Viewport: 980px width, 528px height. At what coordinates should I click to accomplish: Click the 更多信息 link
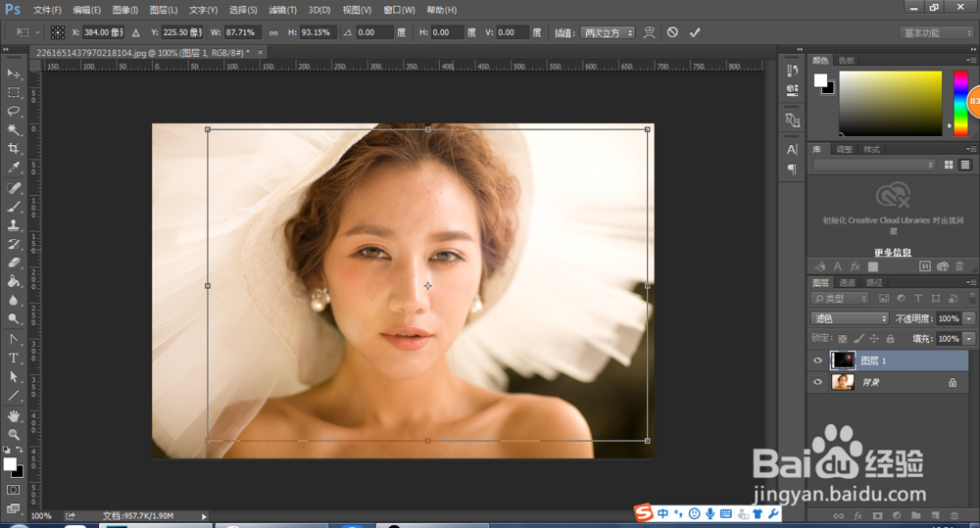pos(893,252)
